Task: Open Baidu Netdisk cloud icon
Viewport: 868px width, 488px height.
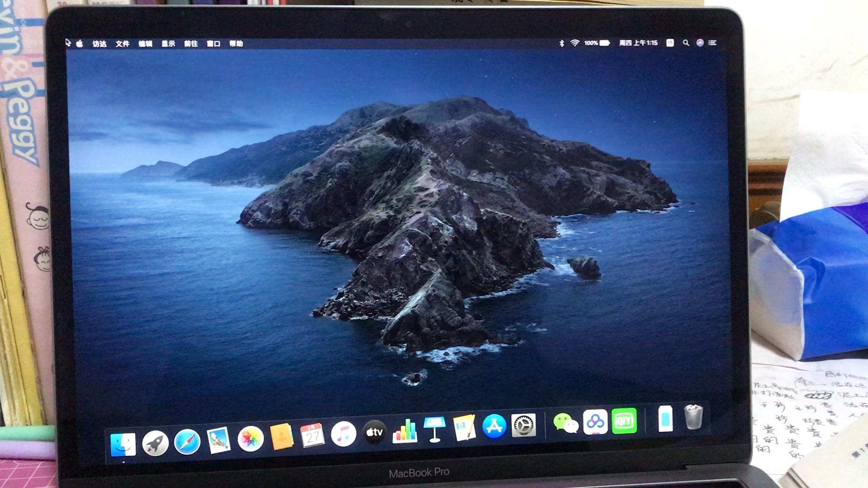Action: [x=595, y=422]
